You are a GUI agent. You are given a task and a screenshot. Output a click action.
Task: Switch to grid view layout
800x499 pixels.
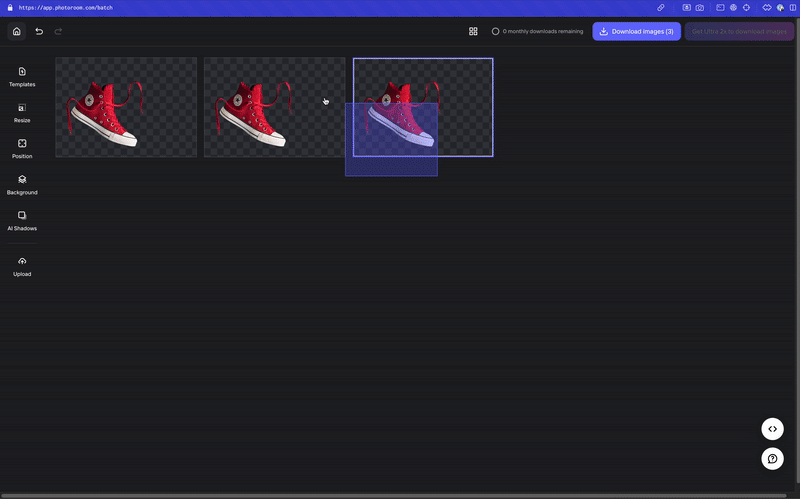click(x=473, y=31)
